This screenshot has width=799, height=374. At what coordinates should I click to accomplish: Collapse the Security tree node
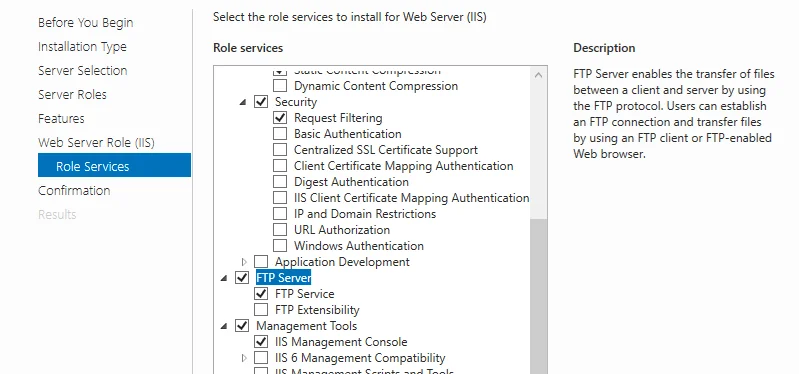(x=243, y=102)
